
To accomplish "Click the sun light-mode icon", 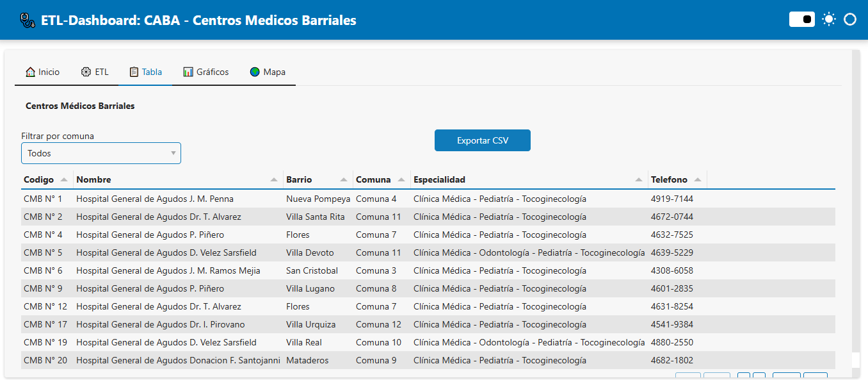I will pyautogui.click(x=829, y=19).
